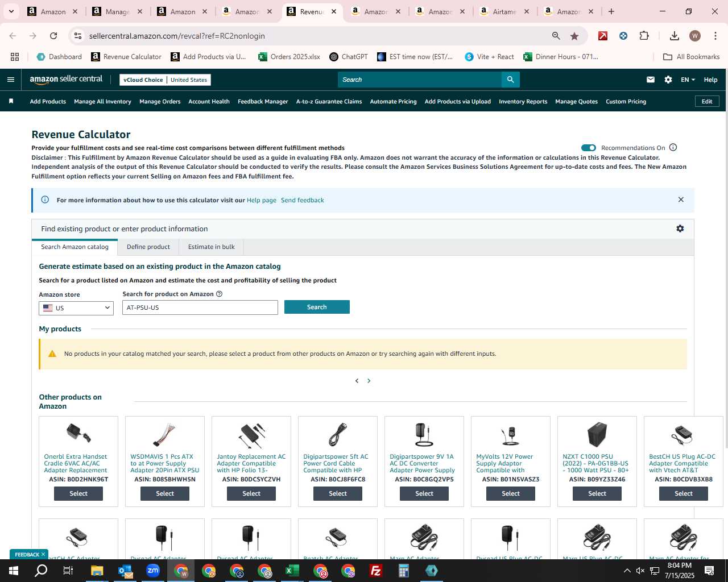This screenshot has height=582, width=728.
Task: Open FileZilla from the taskbar
Action: (376, 571)
